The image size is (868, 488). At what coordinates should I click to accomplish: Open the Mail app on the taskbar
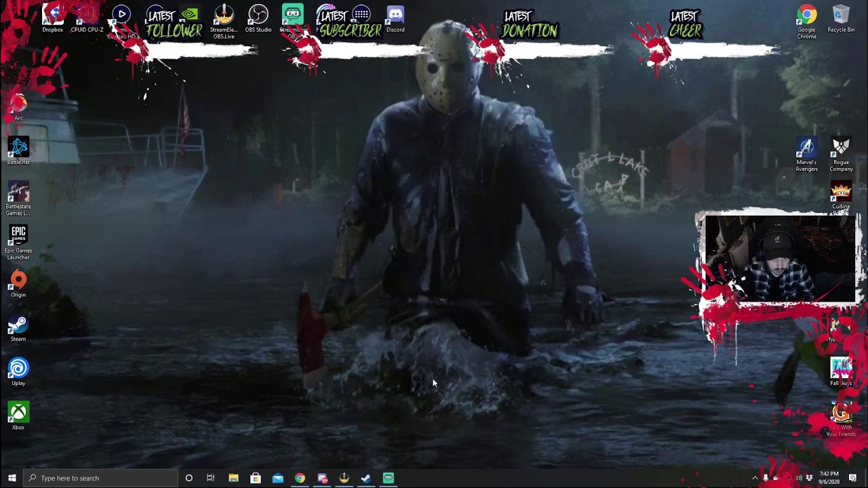click(x=278, y=478)
